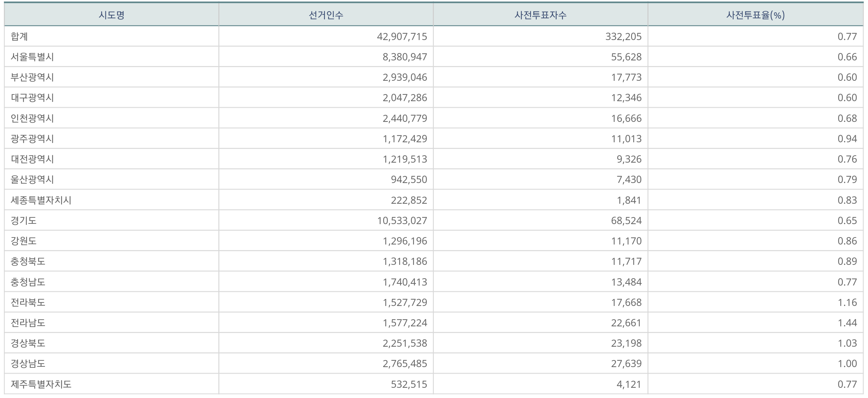Click the 광주광역시 cell

point(32,139)
